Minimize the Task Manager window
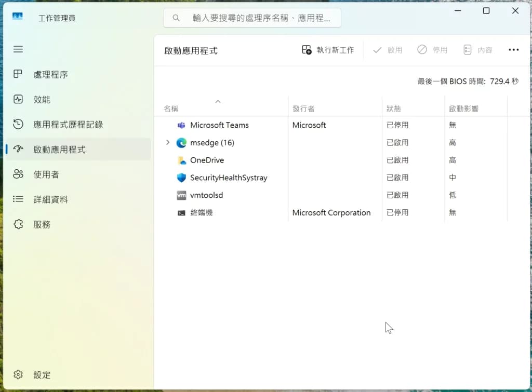The height and width of the screenshot is (392, 532). (458, 10)
